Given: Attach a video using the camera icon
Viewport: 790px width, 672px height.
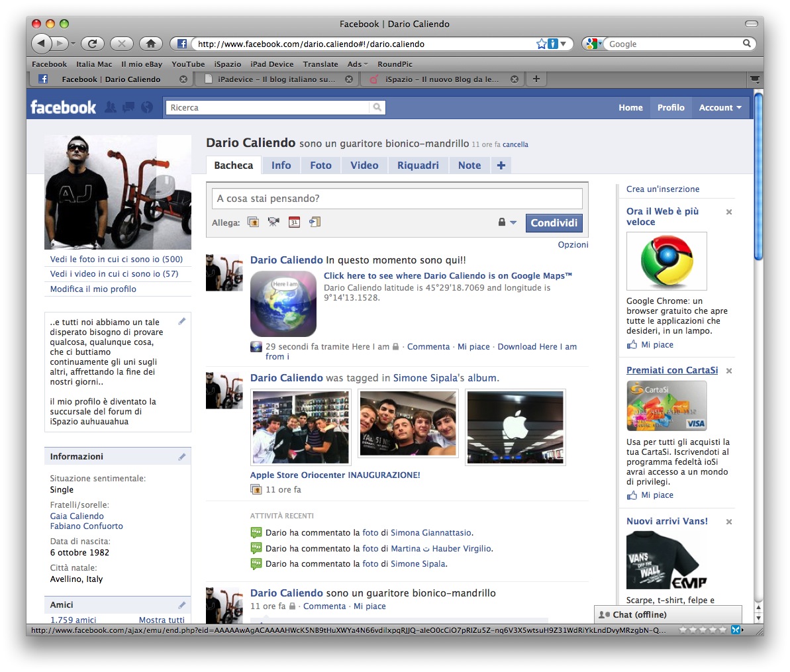Looking at the screenshot, I should [x=273, y=222].
